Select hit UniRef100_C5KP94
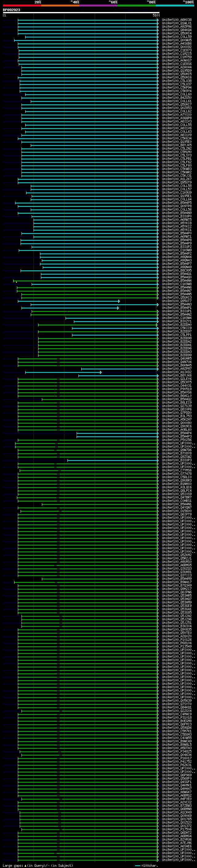Screen dimensions: 197x868 (177, 88)
